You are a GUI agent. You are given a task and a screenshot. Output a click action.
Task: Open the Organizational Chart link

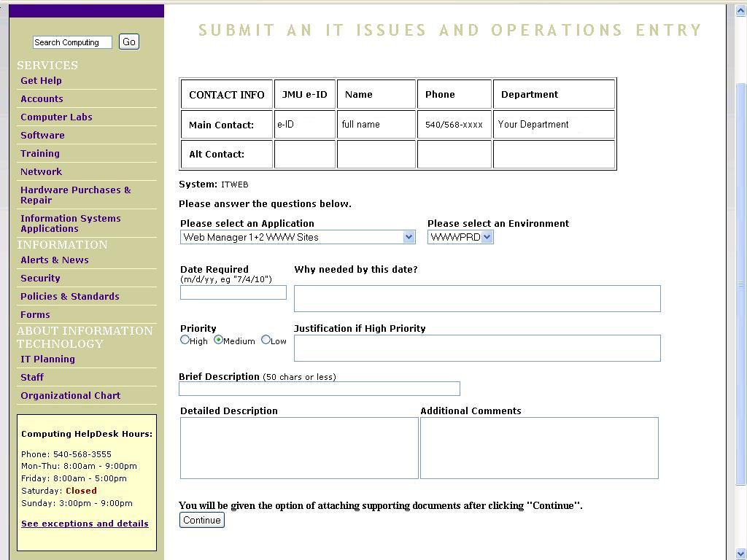pyautogui.click(x=70, y=395)
